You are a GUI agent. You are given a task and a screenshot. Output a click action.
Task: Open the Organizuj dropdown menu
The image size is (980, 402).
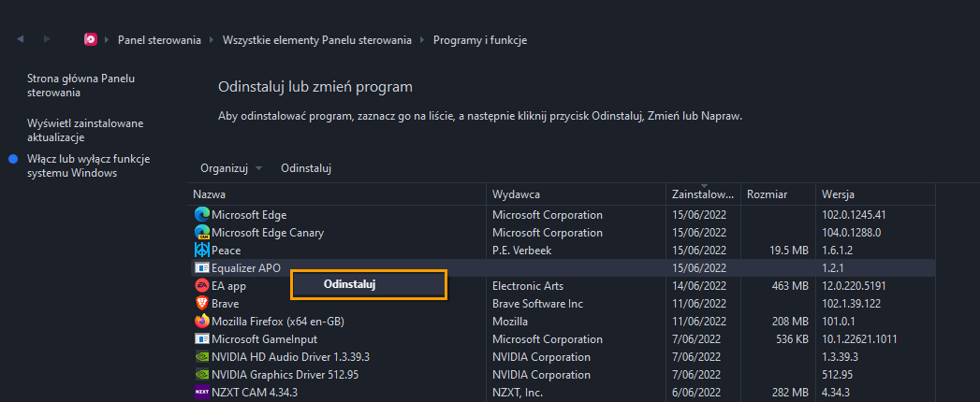coord(231,168)
